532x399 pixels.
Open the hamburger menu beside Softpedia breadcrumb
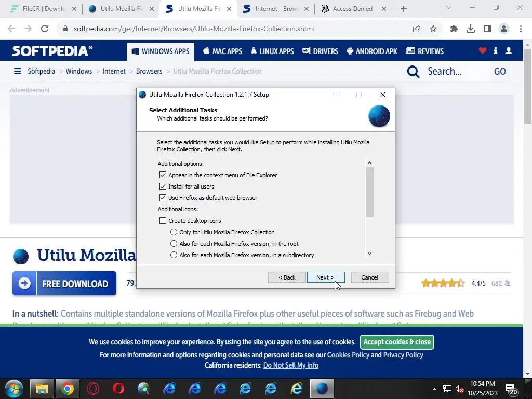point(17,71)
